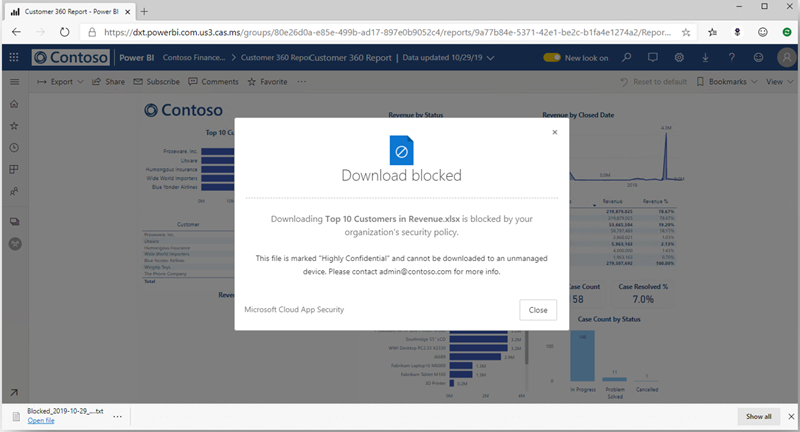Click the download arrow icon in header
The height and width of the screenshot is (432, 800).
click(706, 58)
